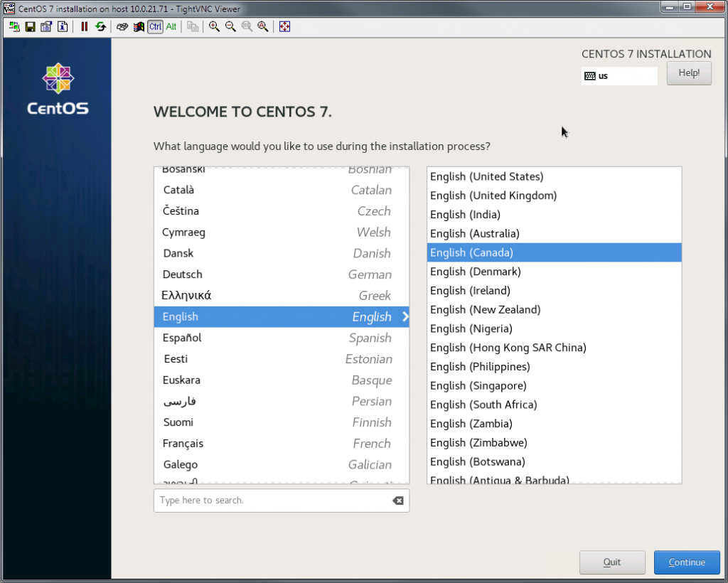Click the auto-zoom magnifier icon
The image size is (728, 583).
[263, 26]
